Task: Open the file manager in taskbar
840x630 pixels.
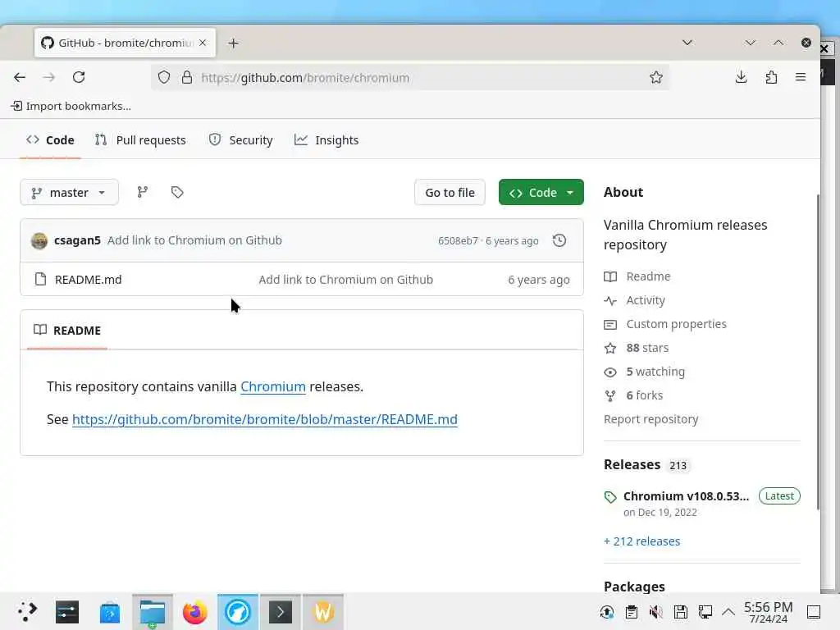Action: (152, 612)
